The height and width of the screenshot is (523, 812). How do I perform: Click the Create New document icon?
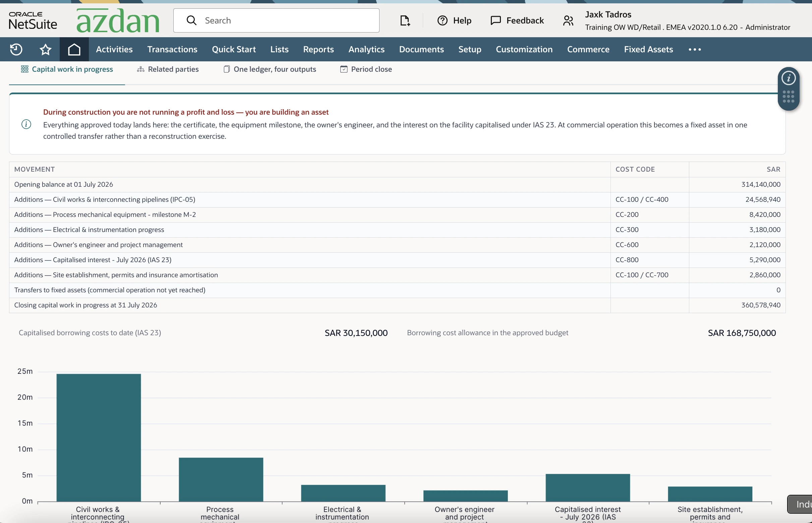[x=404, y=20]
